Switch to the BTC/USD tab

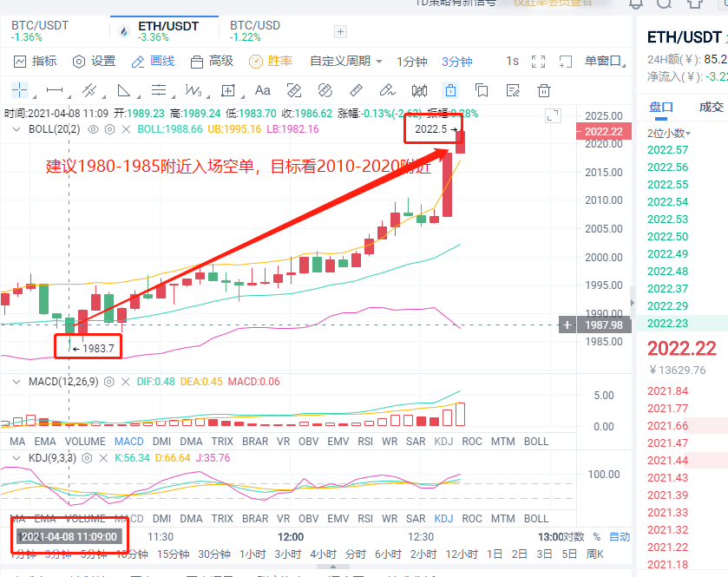(x=254, y=26)
